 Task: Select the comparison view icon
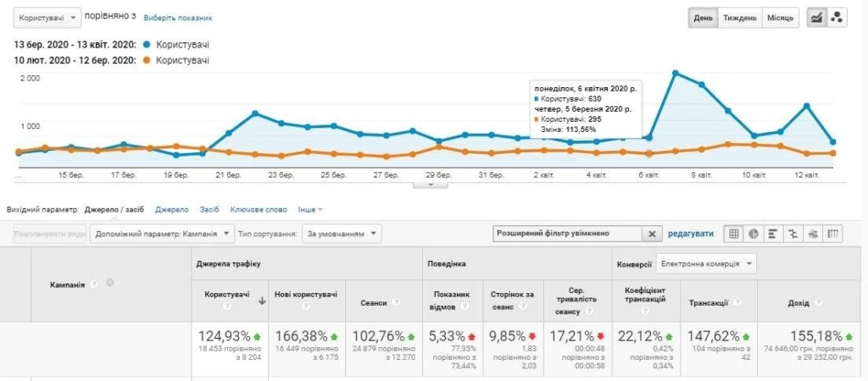pos(793,234)
